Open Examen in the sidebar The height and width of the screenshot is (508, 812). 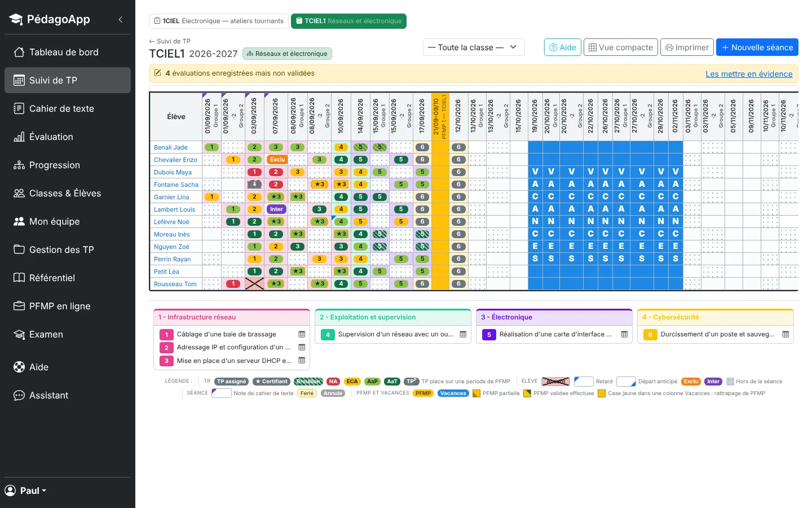coord(68,334)
